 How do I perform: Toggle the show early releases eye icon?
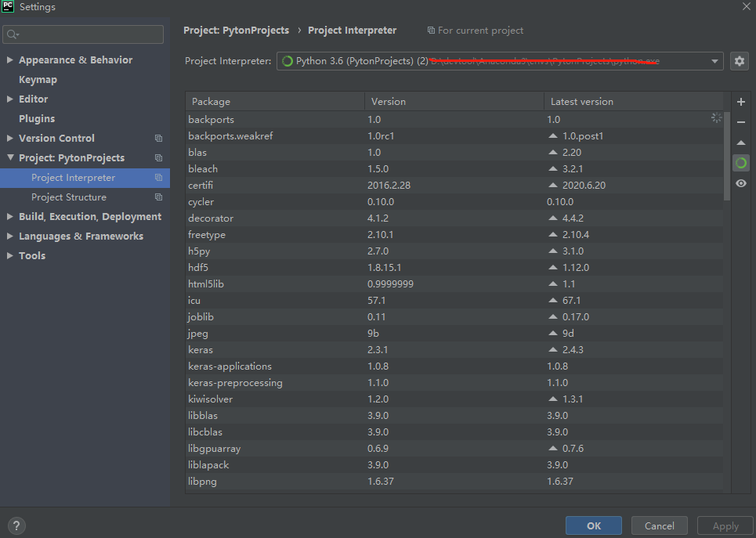[x=741, y=183]
